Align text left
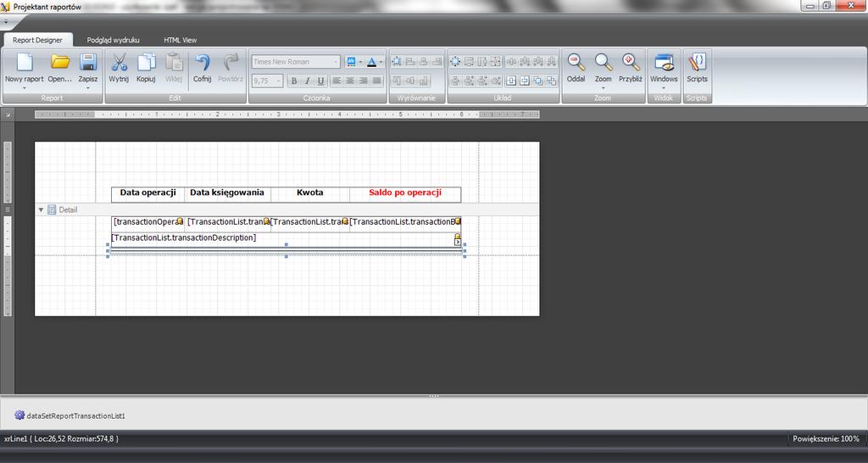868x463 pixels. (337, 81)
